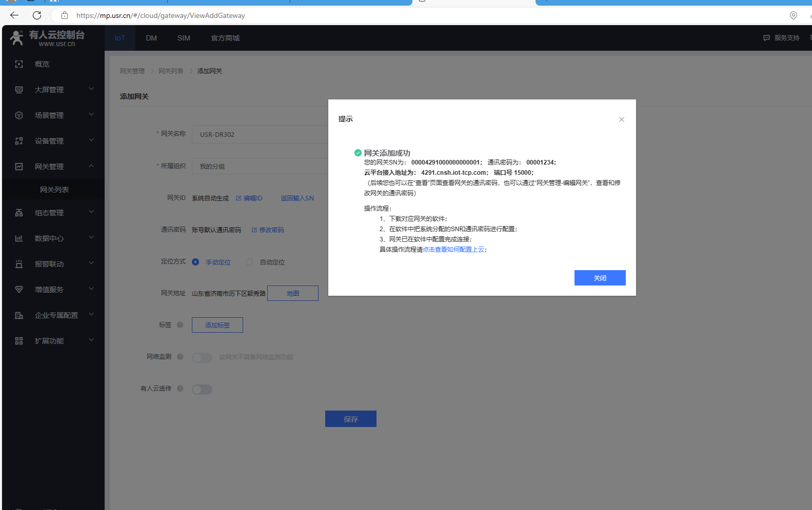Toggle the 有人云透传 switch
Image resolution: width=812 pixels, height=510 pixels.
202,390
